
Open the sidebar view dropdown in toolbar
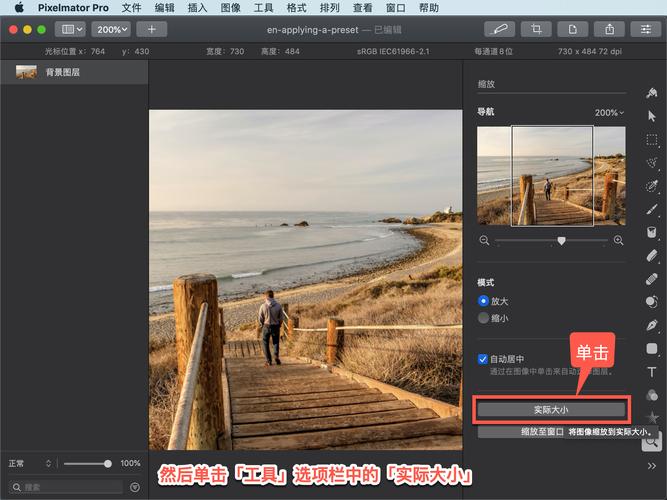tap(70, 29)
